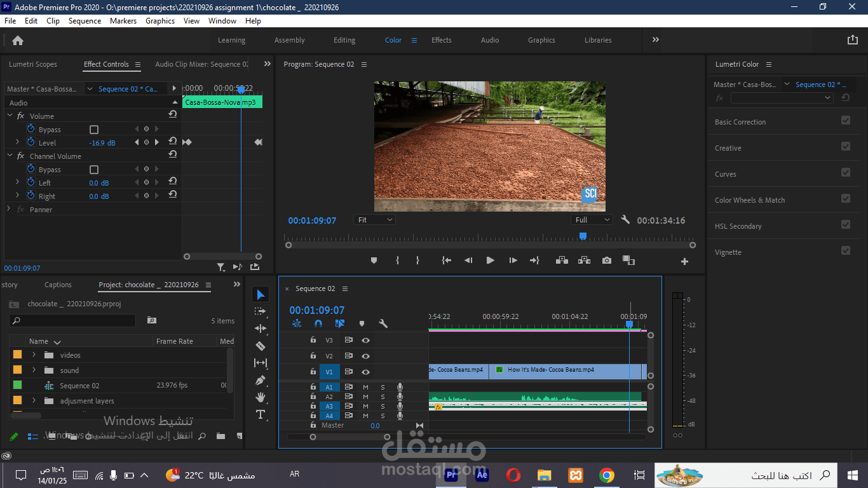Open the Sequence menu
The height and width of the screenshot is (488, 868).
coord(85,21)
